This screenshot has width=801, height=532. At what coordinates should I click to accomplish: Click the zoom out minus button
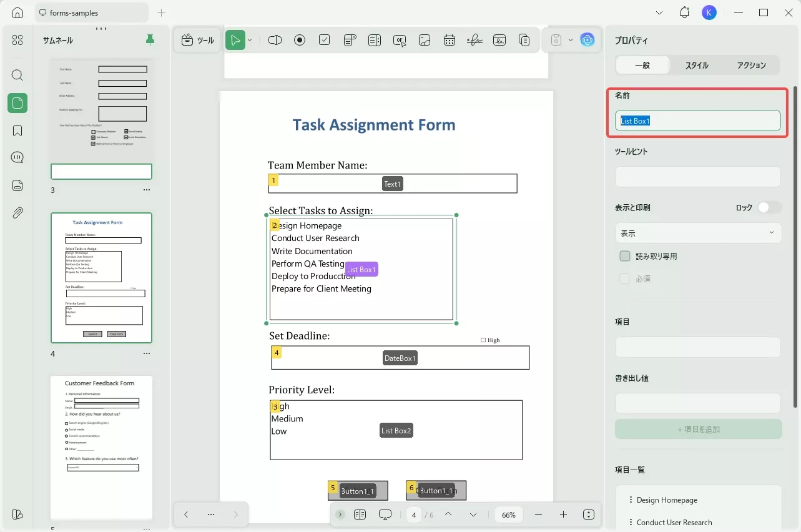538,515
